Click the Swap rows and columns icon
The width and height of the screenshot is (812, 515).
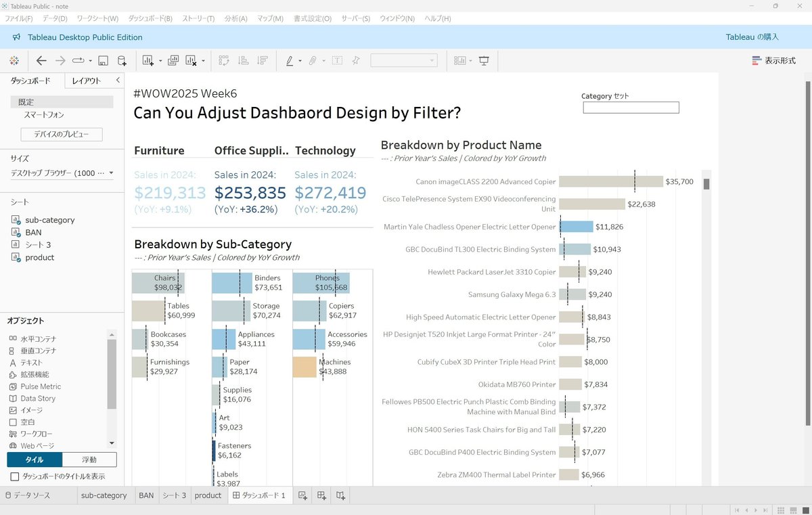point(225,61)
